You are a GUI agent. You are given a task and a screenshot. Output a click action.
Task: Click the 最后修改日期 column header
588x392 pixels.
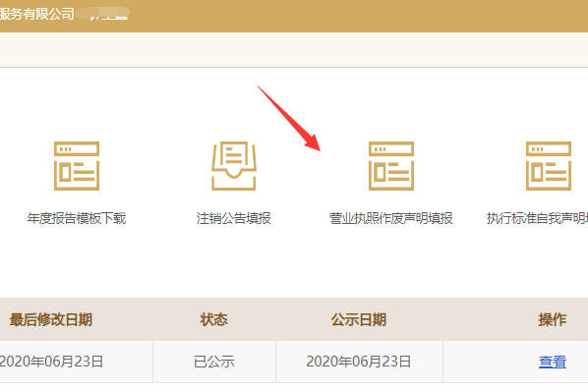51,319
